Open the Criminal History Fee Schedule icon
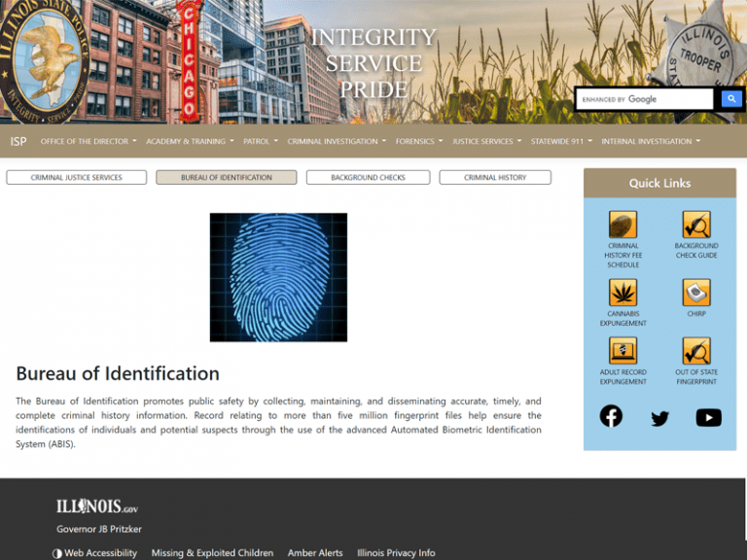Viewport: 747px width, 560px height. pyautogui.click(x=622, y=225)
